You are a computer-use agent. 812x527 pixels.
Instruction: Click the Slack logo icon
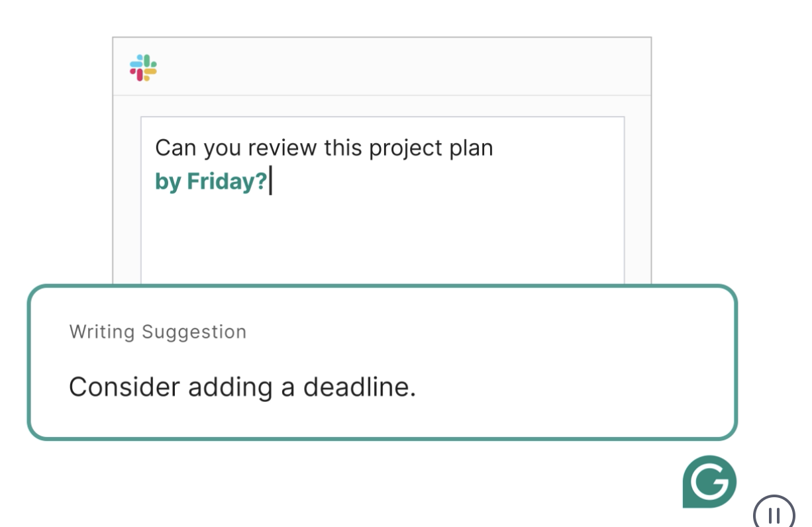pos(143,68)
